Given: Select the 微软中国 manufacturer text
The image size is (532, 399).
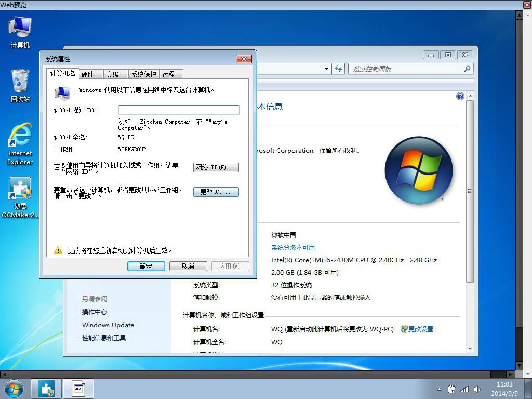Looking at the screenshot, I should [x=284, y=235].
